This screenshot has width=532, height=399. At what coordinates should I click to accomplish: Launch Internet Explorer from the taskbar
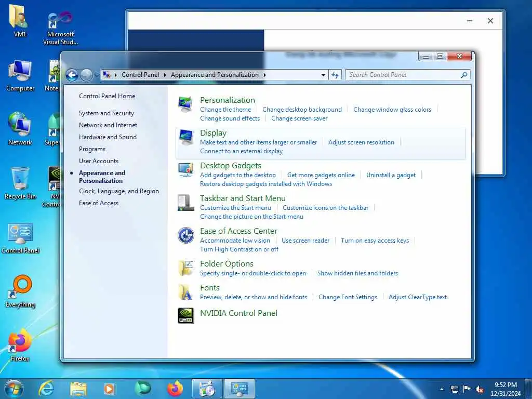point(46,389)
